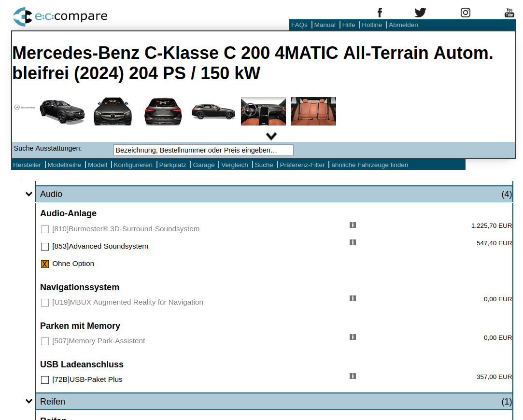
Task: Open the Garage menu item
Action: [x=204, y=165]
